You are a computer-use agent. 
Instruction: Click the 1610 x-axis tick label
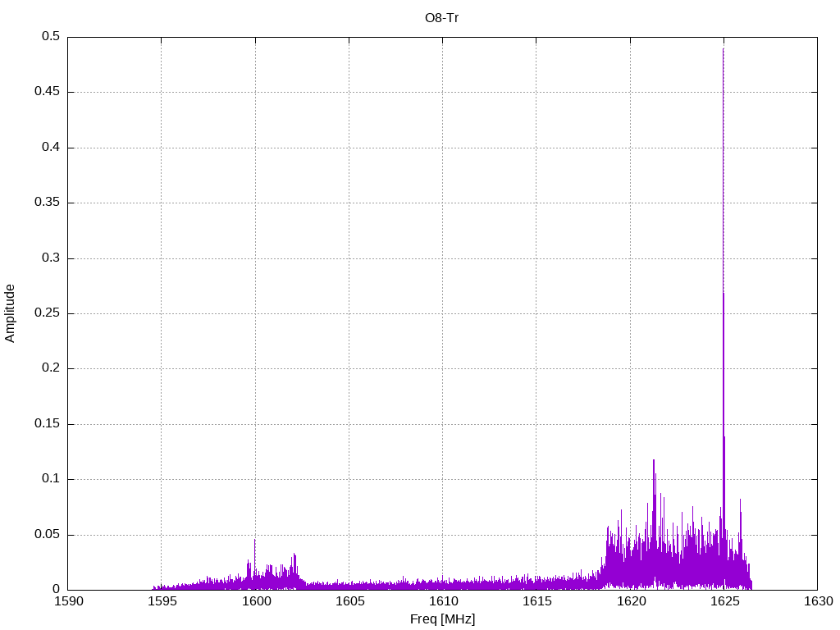pyautogui.click(x=444, y=601)
